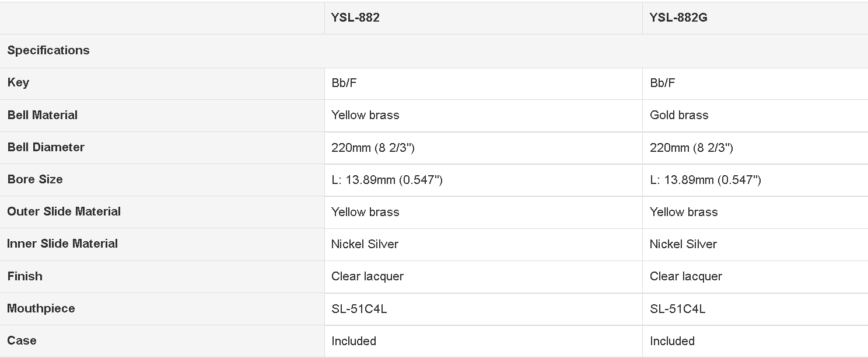868x358 pixels.
Task: Click the Bore Size row label
Action: click(x=35, y=179)
